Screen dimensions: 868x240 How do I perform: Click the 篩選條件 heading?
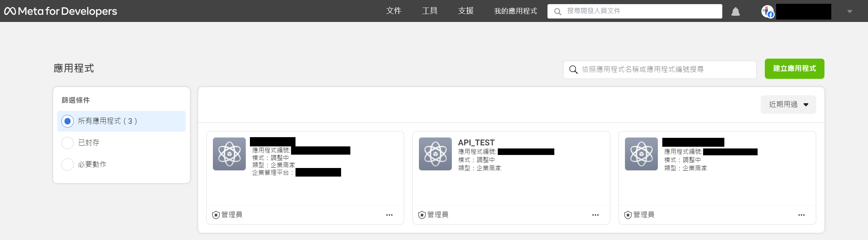76,100
